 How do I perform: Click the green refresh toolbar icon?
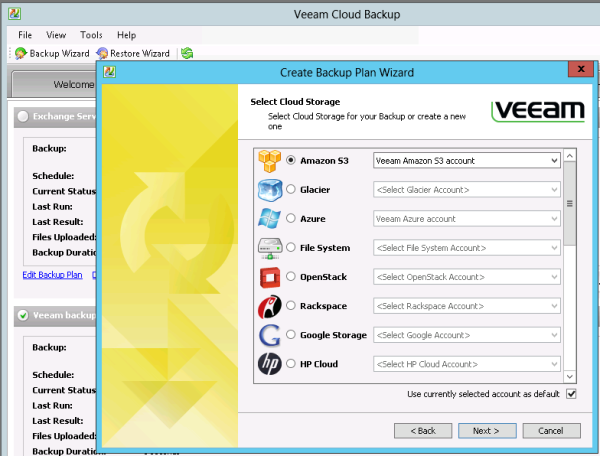pyautogui.click(x=187, y=53)
